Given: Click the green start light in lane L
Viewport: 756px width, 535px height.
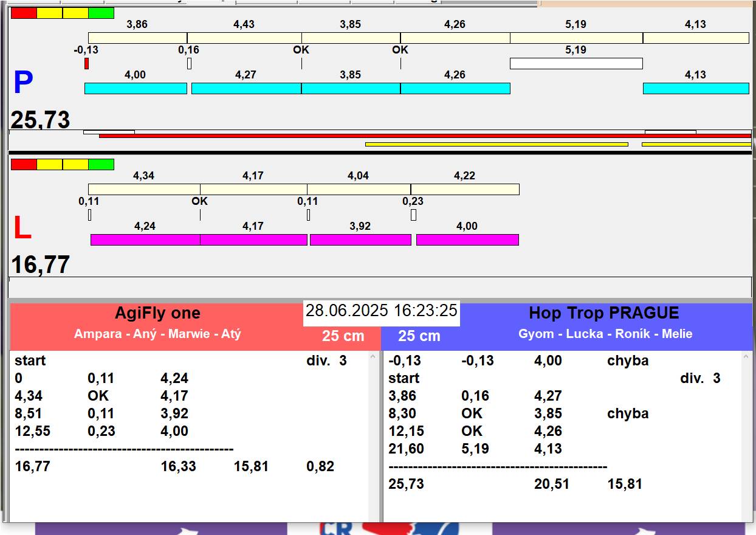Looking at the screenshot, I should (x=101, y=164).
